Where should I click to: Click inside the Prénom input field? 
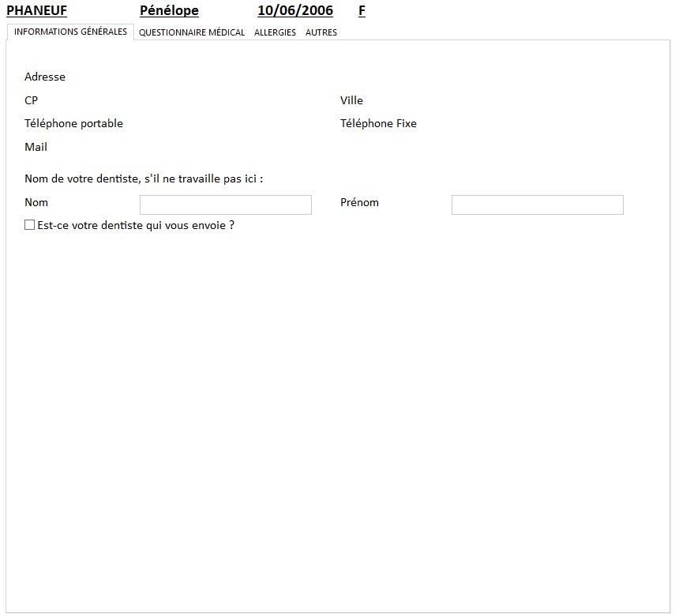coord(537,205)
